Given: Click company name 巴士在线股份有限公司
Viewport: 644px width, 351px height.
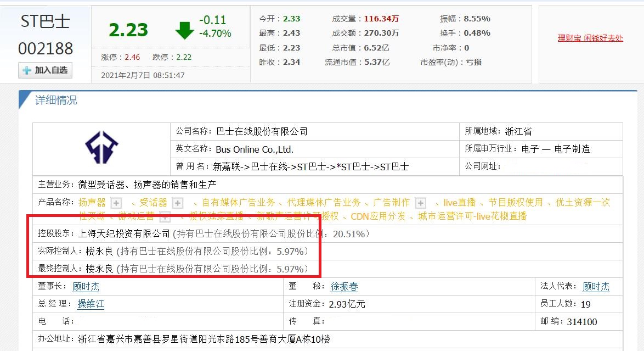Looking at the screenshot, I should tap(262, 132).
